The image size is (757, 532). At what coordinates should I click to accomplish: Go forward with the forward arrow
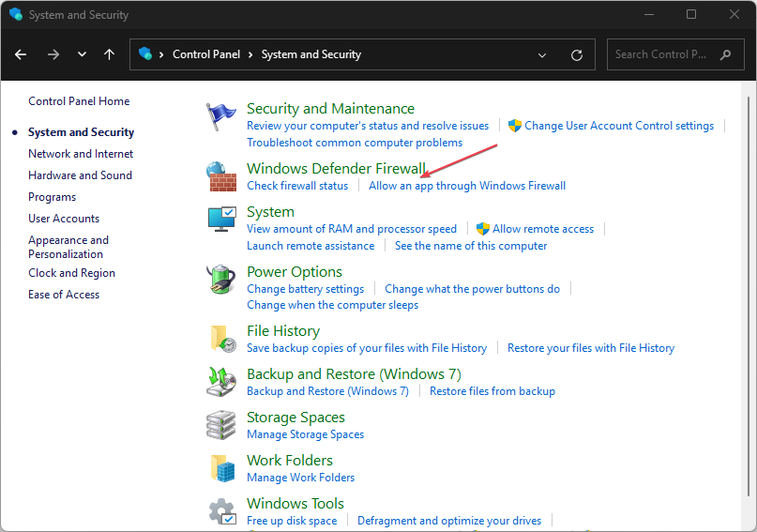(x=53, y=54)
